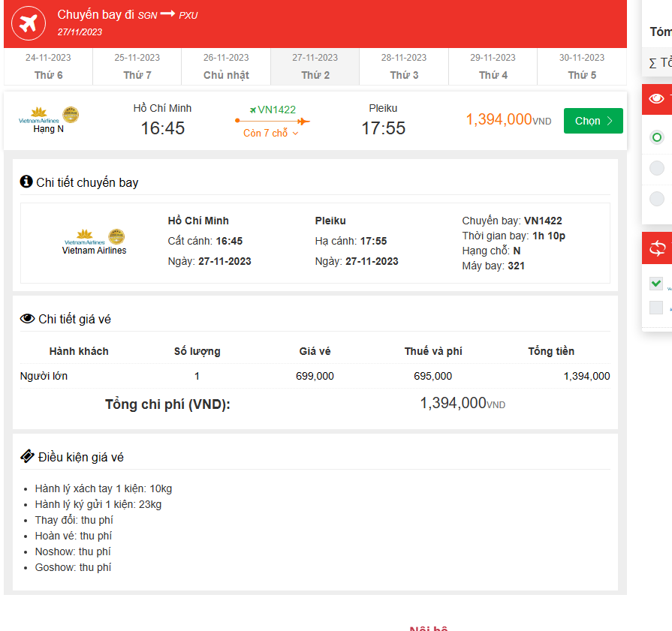
Task: Click the airplane icon in the red header
Action: pyautogui.click(x=29, y=23)
